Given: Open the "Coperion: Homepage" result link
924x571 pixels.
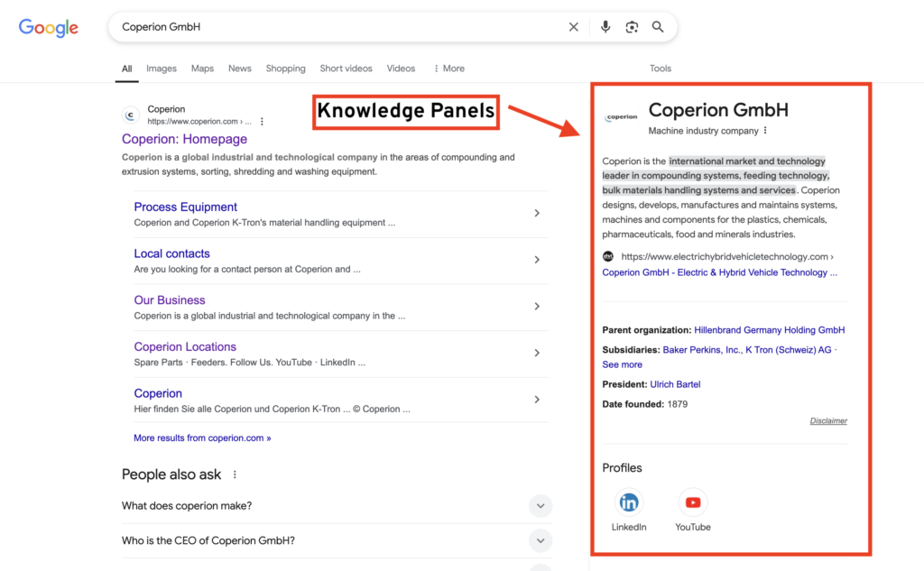Looking at the screenshot, I should click(x=184, y=139).
